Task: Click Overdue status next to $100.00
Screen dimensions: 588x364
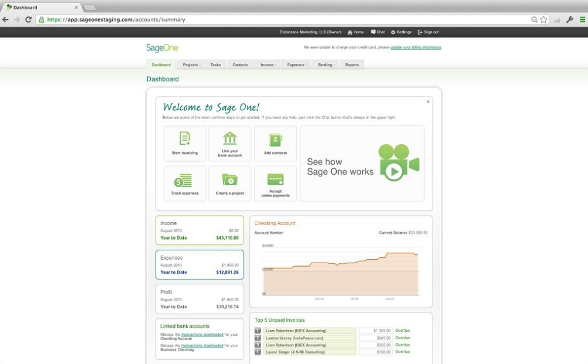Action: 403,352
